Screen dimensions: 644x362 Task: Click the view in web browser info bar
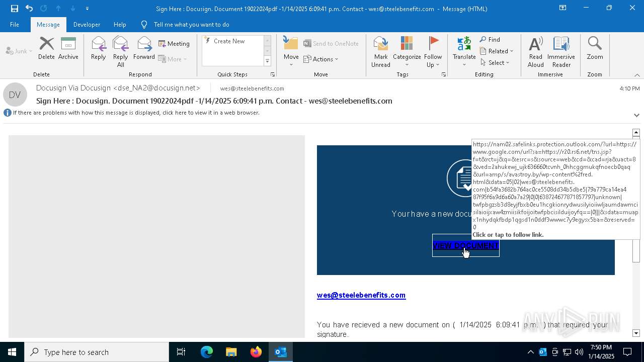tap(136, 113)
